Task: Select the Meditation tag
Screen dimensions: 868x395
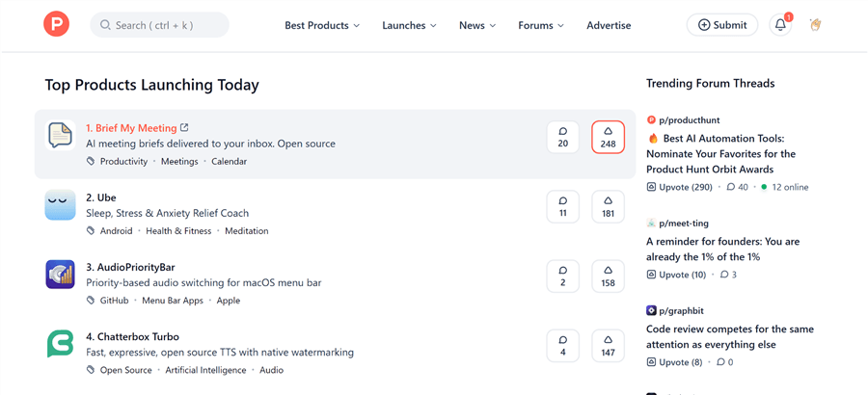Action: pos(247,230)
